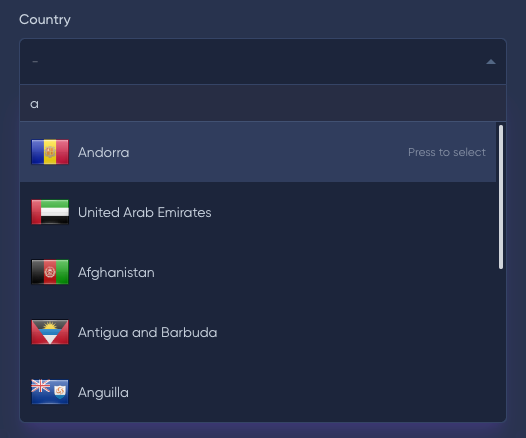Screen dimensions: 526x438
Task: Click the Andorra flag icon
Action: [x=50, y=152]
